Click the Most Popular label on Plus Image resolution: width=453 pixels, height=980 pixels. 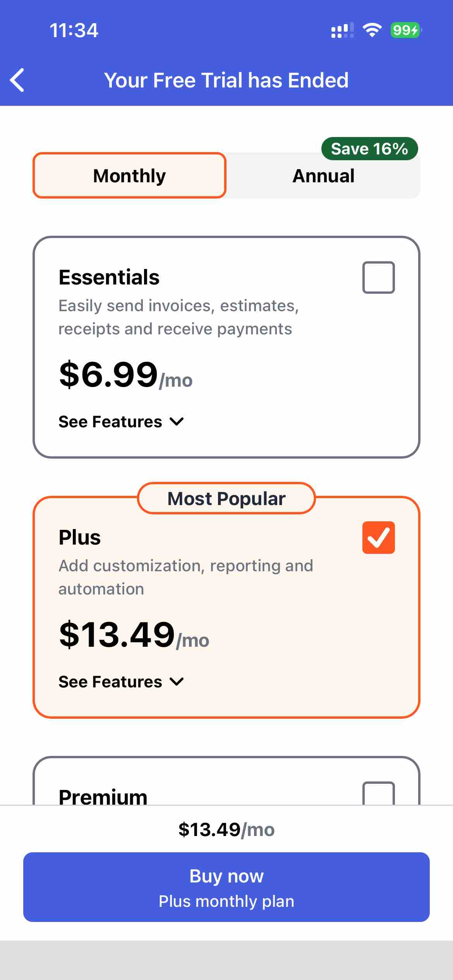click(x=226, y=498)
